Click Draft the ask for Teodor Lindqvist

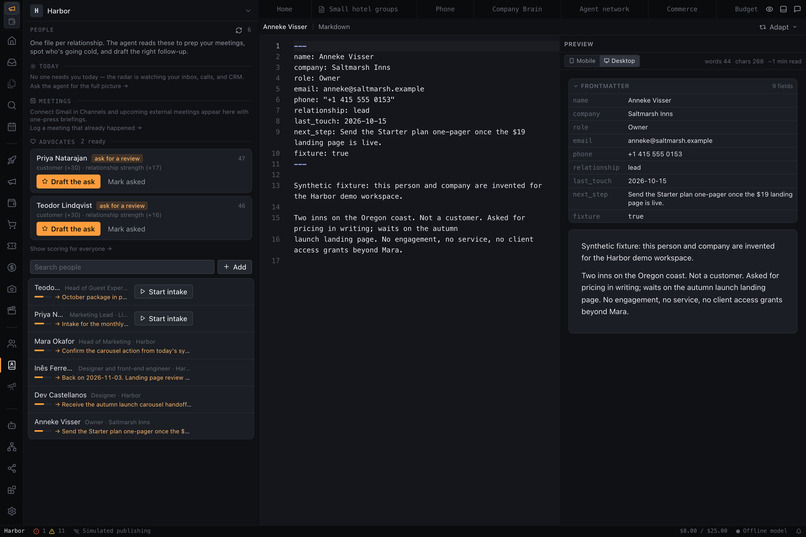click(x=68, y=229)
